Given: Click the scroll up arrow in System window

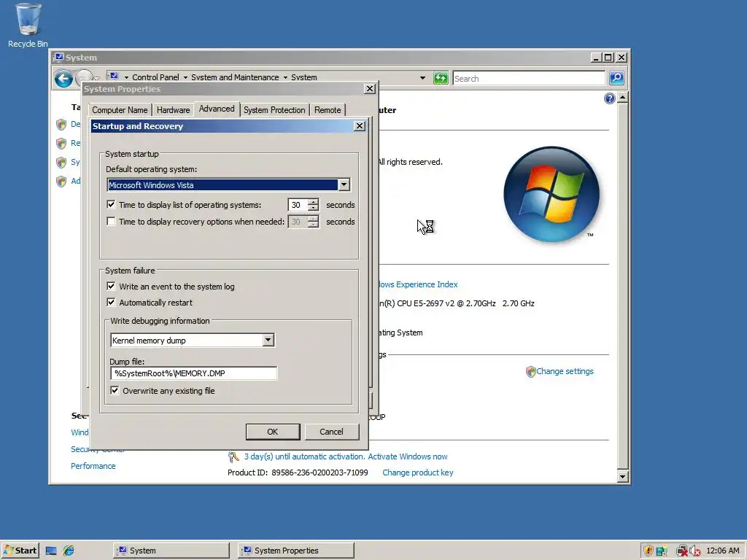Looking at the screenshot, I should pyautogui.click(x=622, y=98).
